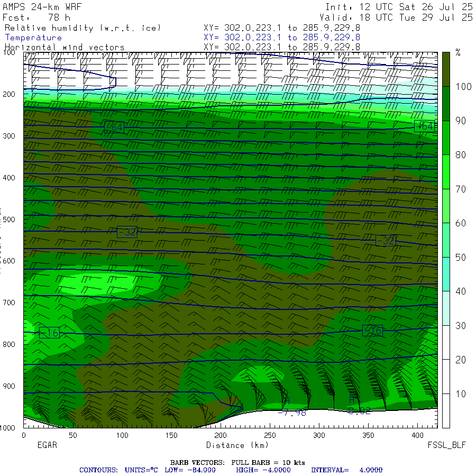Click the 'Relative humidity (w.r.t. ice)' label
Screen dimensions: 476x476
(x=83, y=28)
